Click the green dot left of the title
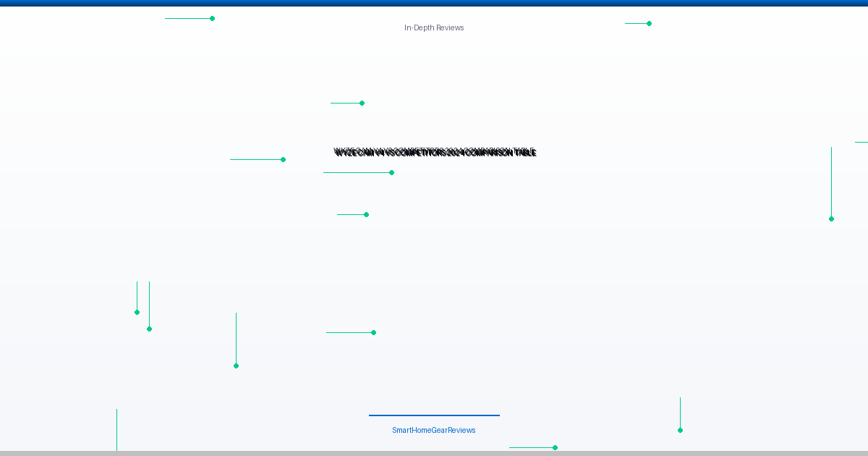The height and width of the screenshot is (456, 868). (283, 159)
